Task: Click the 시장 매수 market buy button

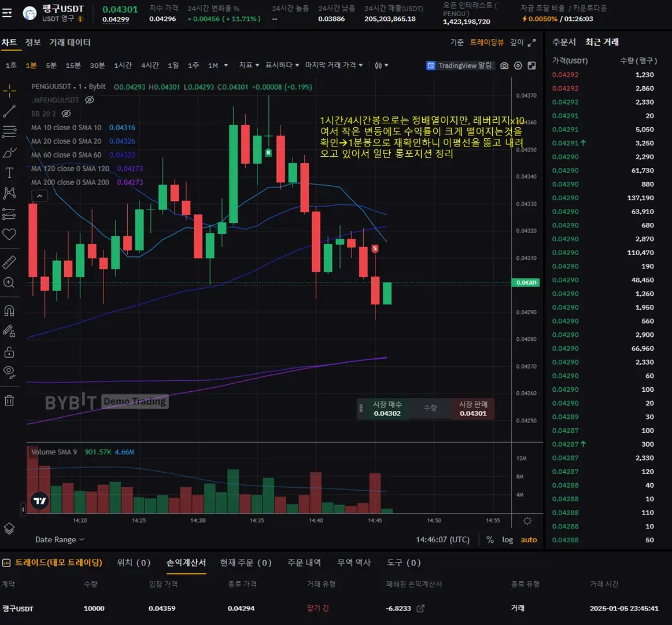Action: click(387, 409)
